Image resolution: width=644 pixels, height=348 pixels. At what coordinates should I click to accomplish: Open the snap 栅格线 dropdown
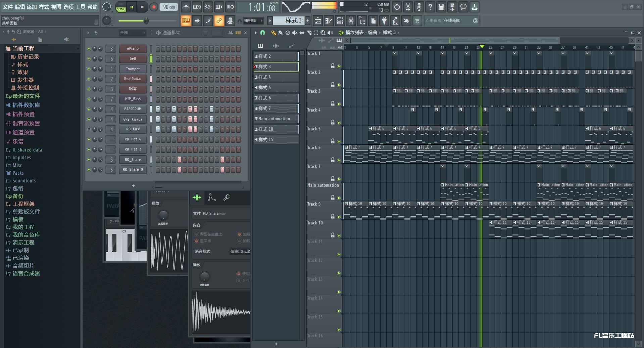point(253,21)
